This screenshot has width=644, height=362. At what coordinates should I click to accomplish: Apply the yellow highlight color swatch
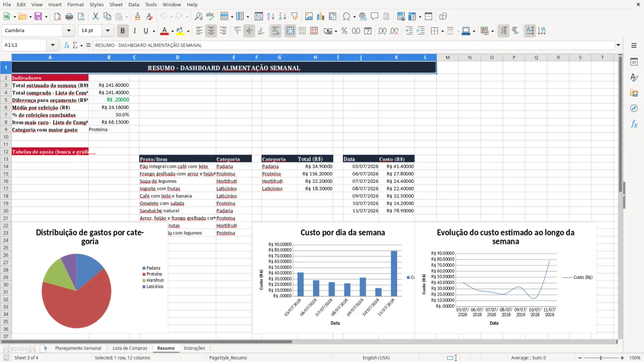pyautogui.click(x=180, y=31)
